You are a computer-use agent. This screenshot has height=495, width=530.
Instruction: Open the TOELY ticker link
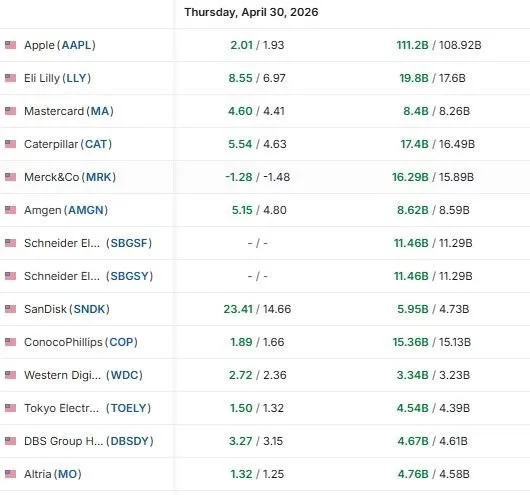point(128,408)
